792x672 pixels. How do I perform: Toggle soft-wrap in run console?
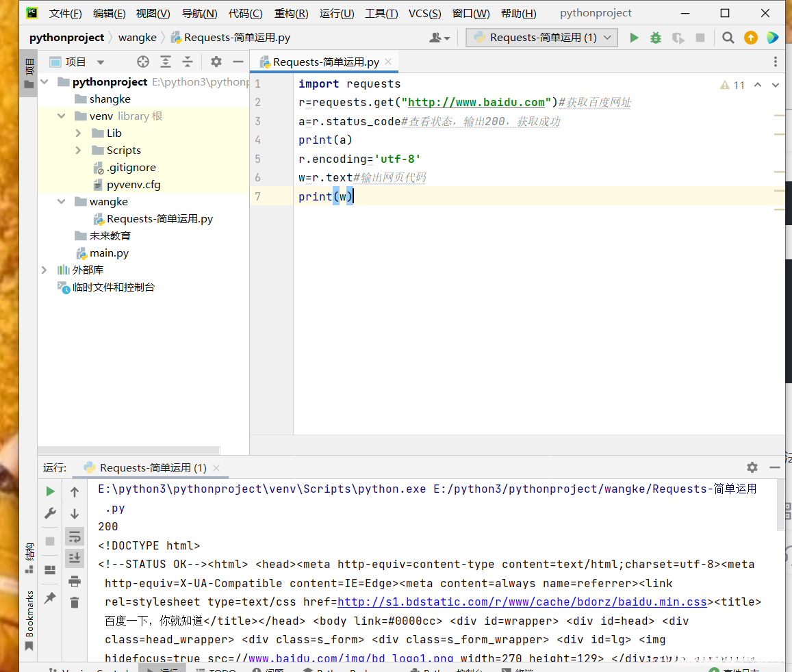pos(75,536)
